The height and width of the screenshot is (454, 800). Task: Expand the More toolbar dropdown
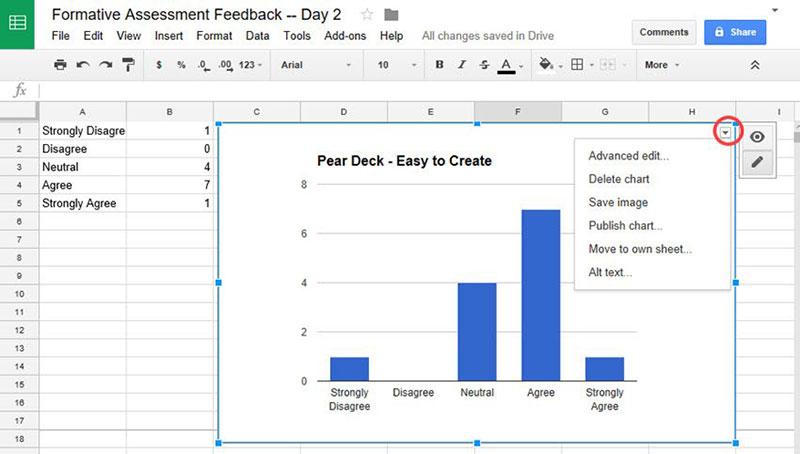[x=662, y=65]
